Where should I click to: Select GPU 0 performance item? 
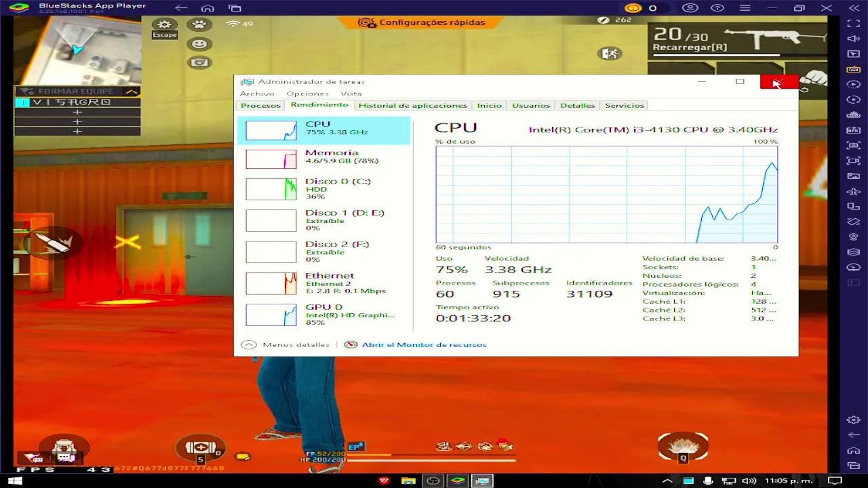point(324,314)
